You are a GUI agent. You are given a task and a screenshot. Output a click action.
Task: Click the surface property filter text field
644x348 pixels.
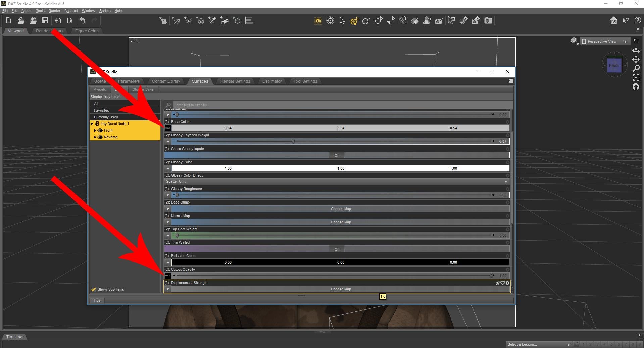[x=342, y=105]
